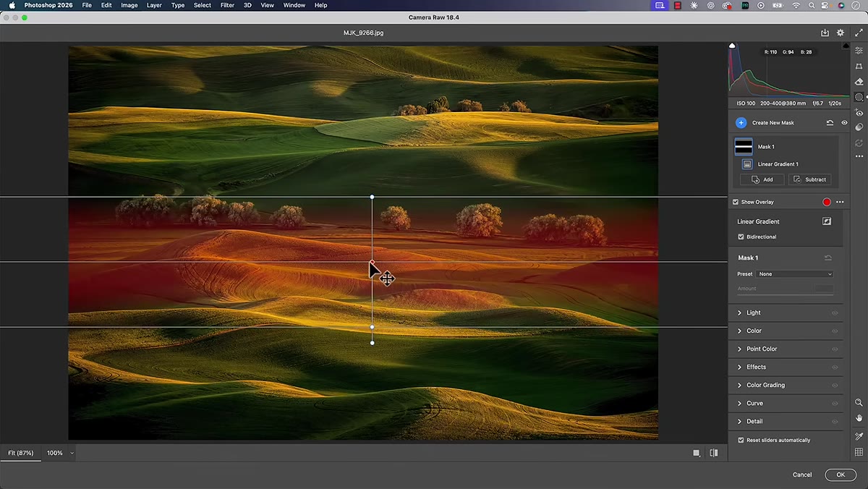Reset Mask 1 adjustments arrow icon
The width and height of the screenshot is (868, 489).
pos(828,258)
